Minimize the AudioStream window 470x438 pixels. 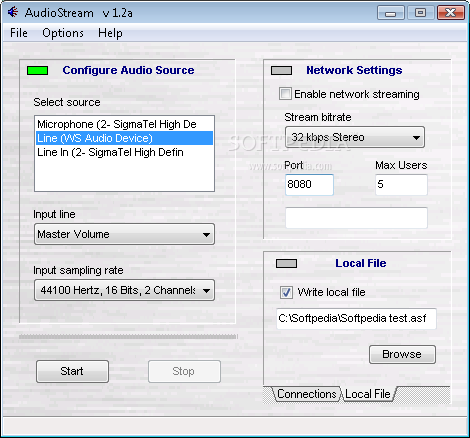(x=391, y=13)
